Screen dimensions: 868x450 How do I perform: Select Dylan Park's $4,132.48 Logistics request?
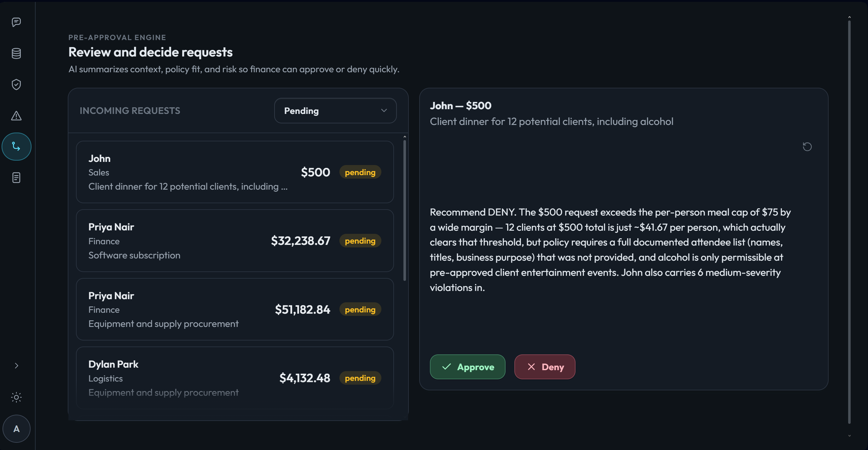coord(234,378)
